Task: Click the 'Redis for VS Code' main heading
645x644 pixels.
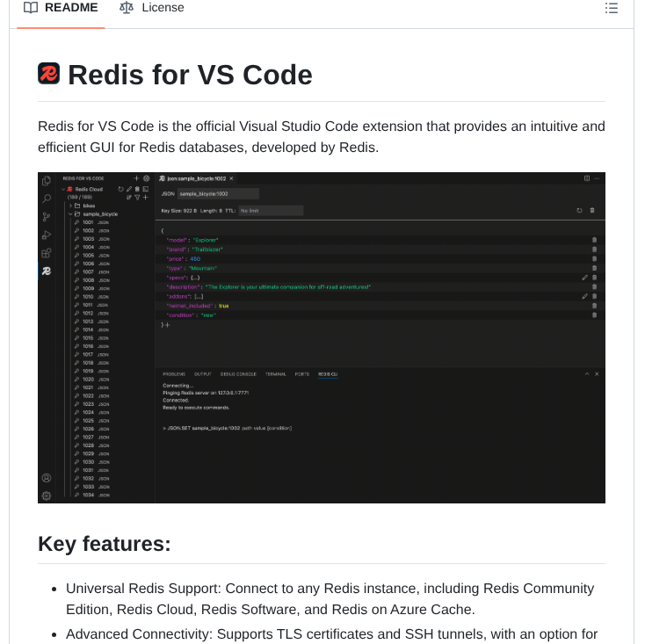Action: coord(190,76)
